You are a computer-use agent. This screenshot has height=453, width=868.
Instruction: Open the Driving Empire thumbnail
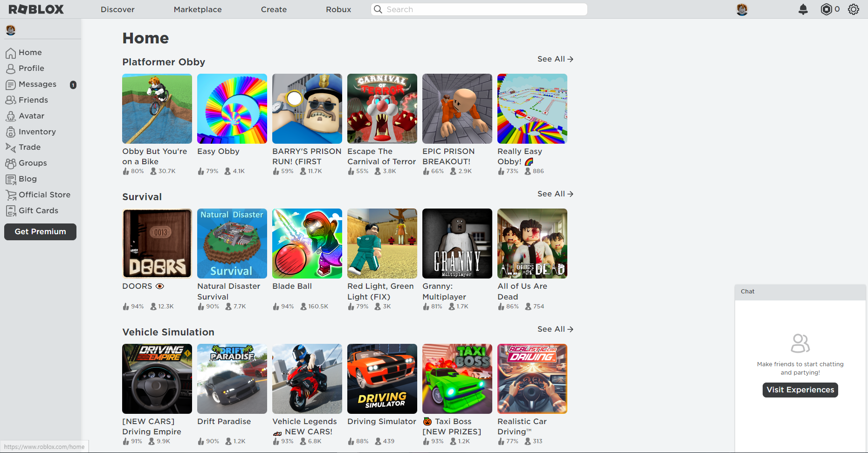point(157,379)
